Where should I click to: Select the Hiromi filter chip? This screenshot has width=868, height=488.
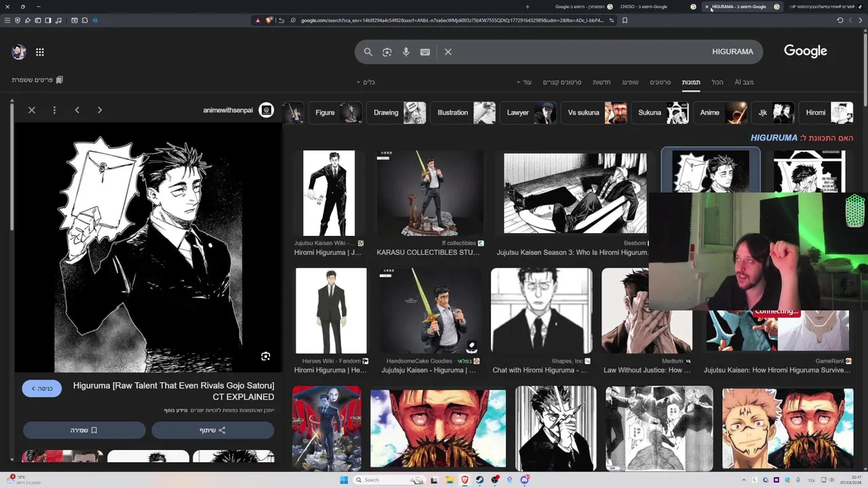[826, 113]
